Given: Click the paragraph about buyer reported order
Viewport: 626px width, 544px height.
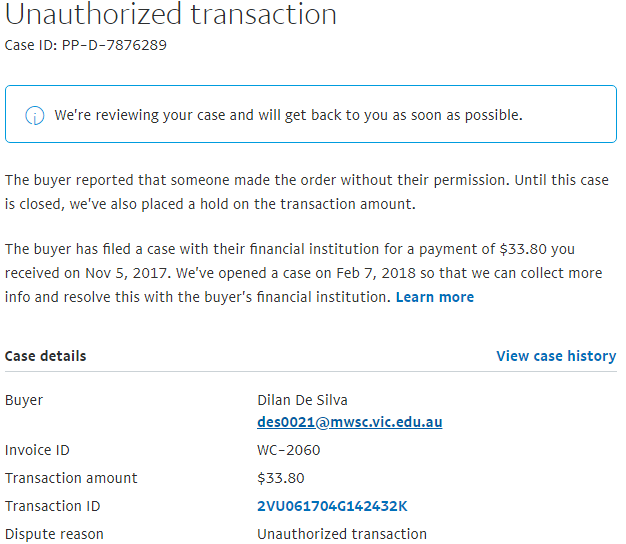Looking at the screenshot, I should (x=307, y=192).
